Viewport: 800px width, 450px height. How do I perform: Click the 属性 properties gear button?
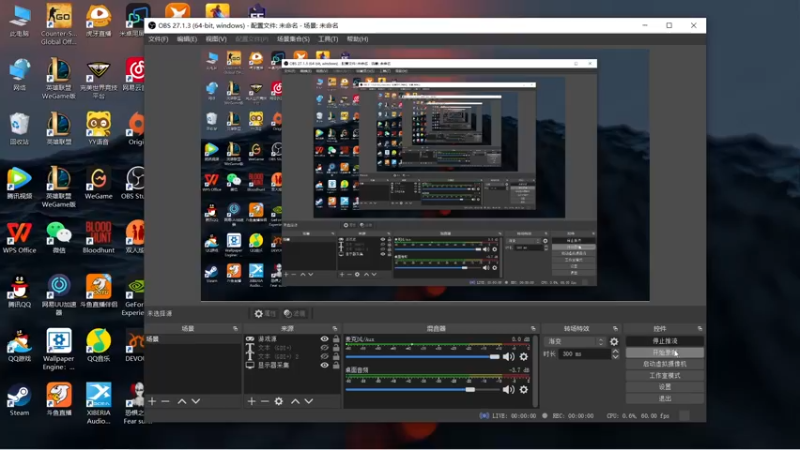click(x=265, y=313)
